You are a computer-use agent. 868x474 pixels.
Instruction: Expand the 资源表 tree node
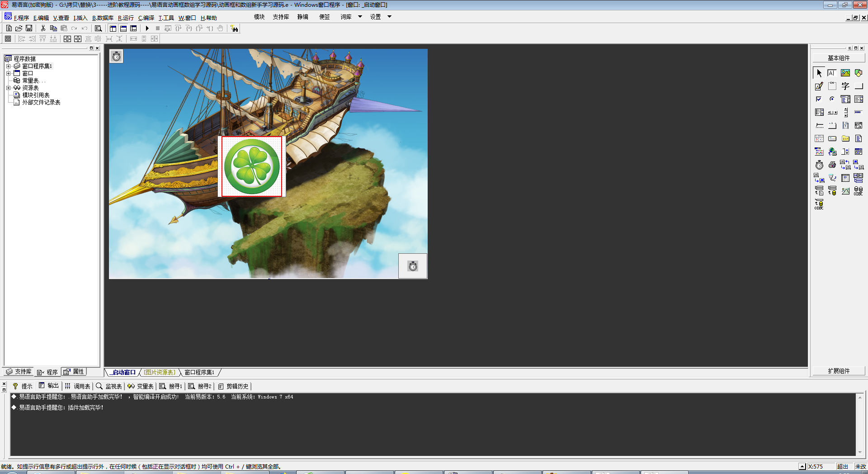click(8, 88)
